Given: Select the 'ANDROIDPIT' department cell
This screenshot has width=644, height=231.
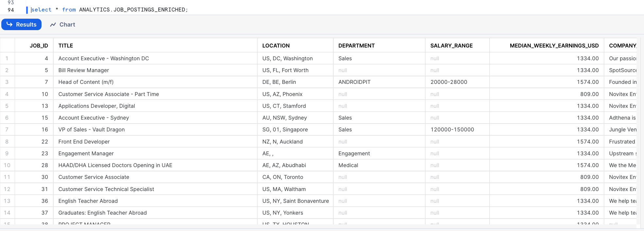Looking at the screenshot, I should tap(354, 82).
